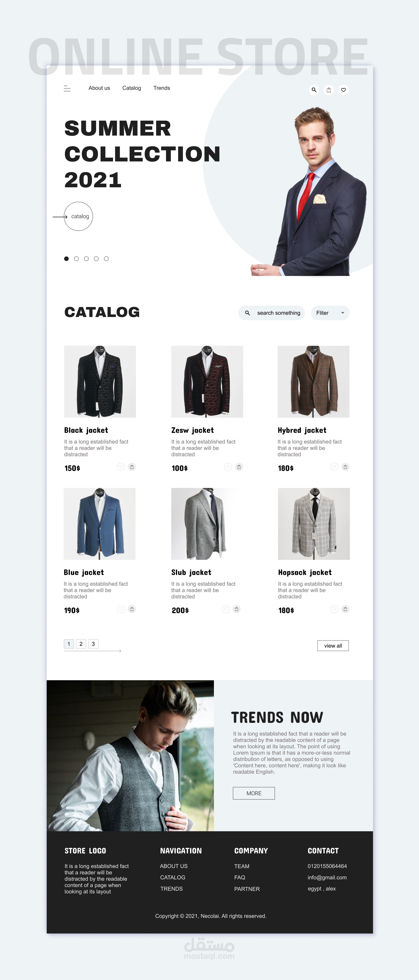Click the view all button

[333, 646]
